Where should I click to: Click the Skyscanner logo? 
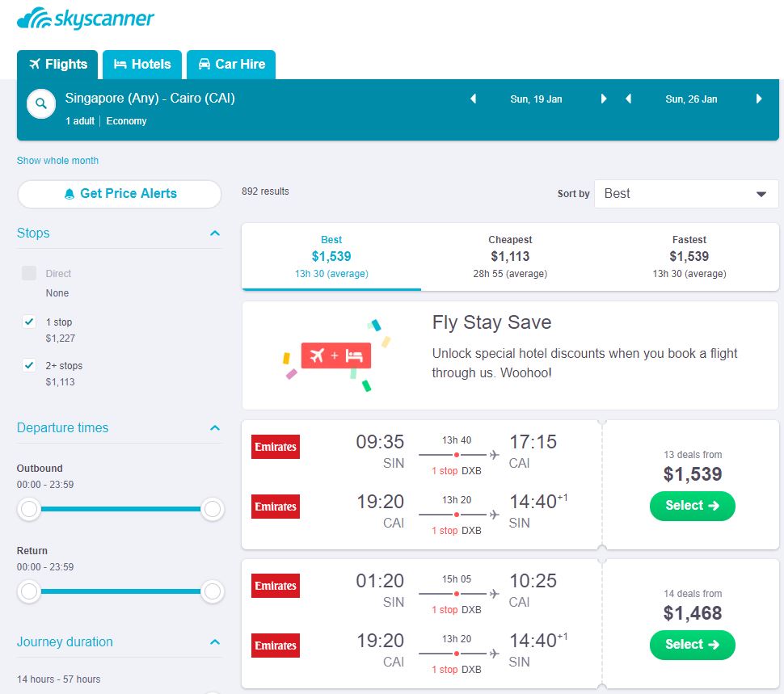(86, 19)
